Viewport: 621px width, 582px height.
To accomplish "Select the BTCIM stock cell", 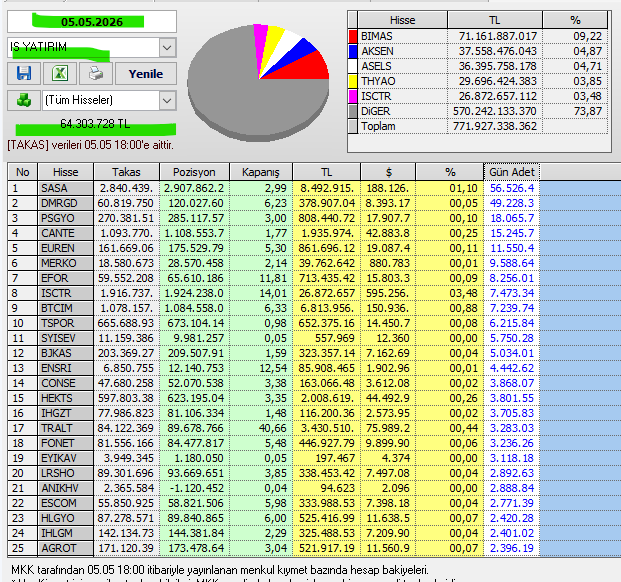I will 66,308.
